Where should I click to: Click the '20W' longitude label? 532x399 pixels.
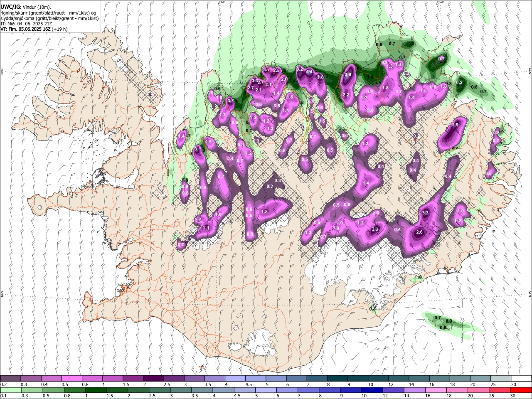click(221, 2)
